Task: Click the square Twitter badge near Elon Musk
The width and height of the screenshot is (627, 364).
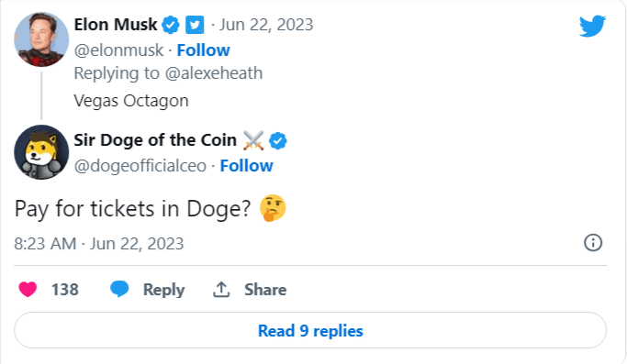Action: [x=195, y=25]
